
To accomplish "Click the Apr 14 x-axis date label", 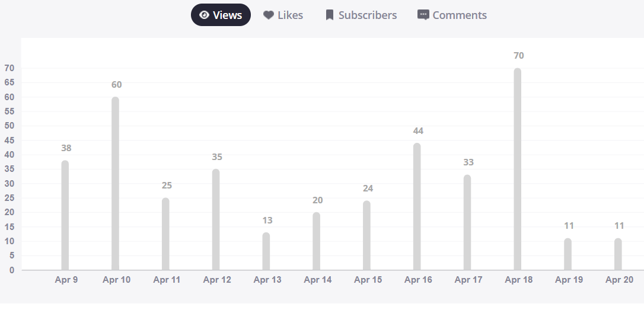I will (318, 280).
